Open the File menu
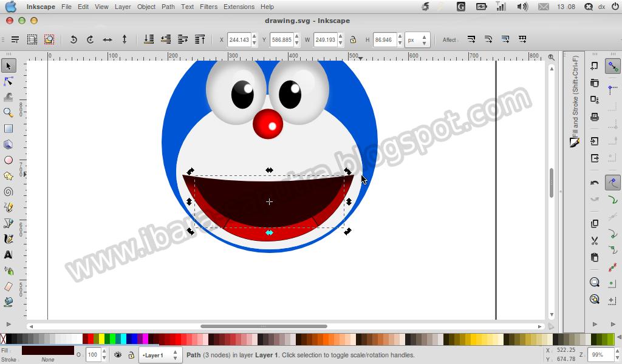The height and width of the screenshot is (364, 622). tap(67, 7)
